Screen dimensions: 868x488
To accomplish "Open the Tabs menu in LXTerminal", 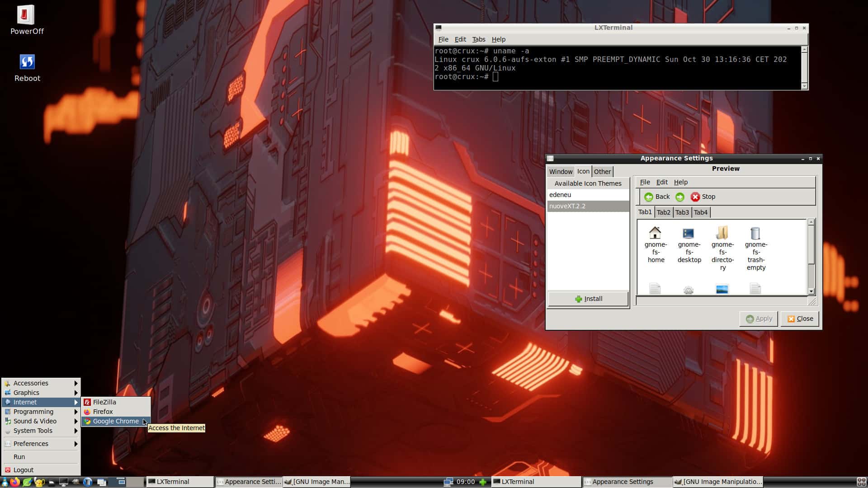I will [478, 39].
